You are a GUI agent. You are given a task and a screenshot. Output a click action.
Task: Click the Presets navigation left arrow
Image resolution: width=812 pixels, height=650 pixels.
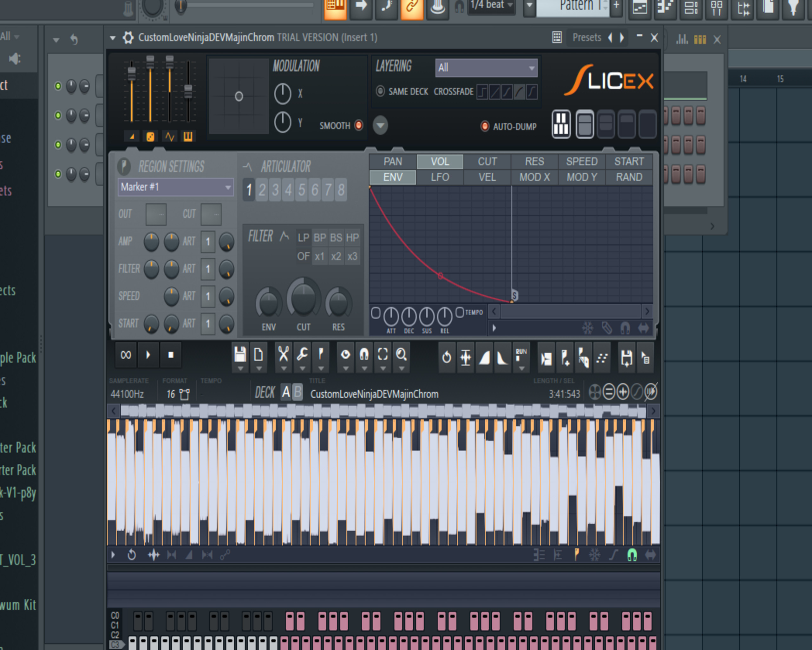(607, 37)
